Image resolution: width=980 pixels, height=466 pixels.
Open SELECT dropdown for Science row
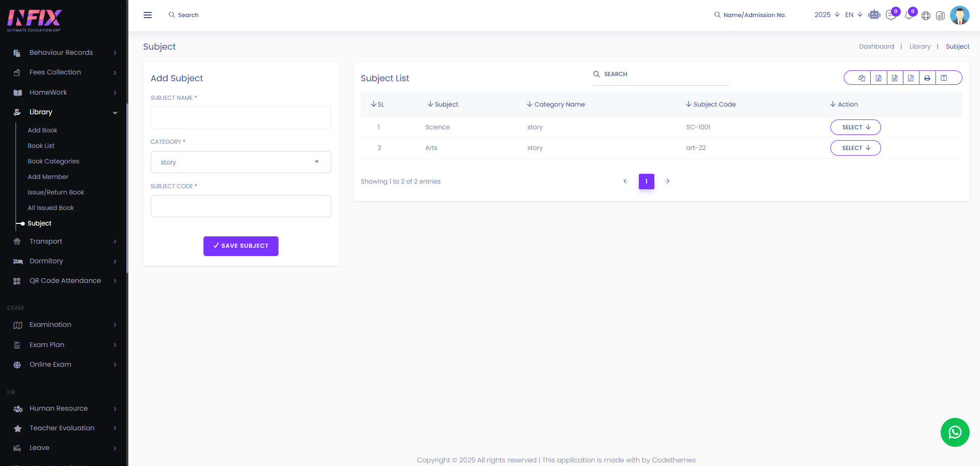pyautogui.click(x=855, y=127)
